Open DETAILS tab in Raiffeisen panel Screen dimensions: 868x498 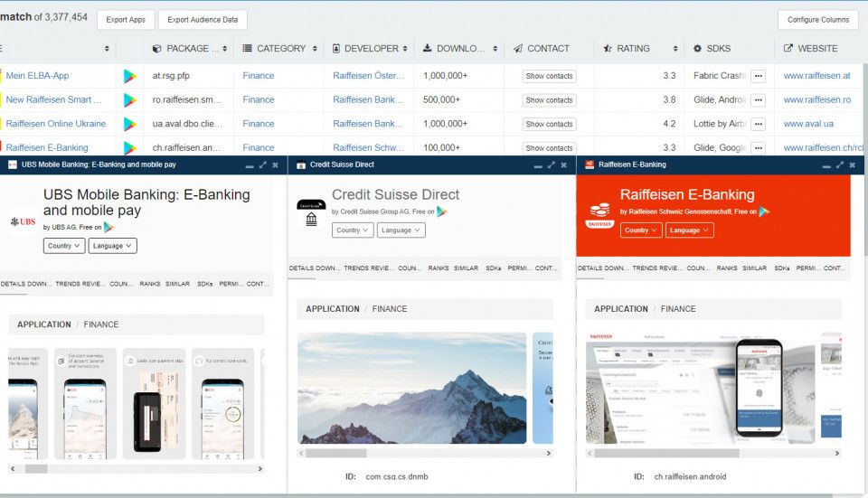pos(591,268)
